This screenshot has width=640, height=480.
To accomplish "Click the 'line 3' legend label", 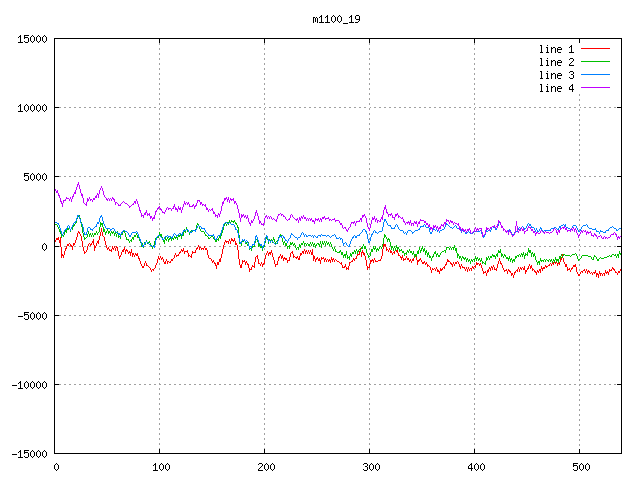I will [x=557, y=75].
